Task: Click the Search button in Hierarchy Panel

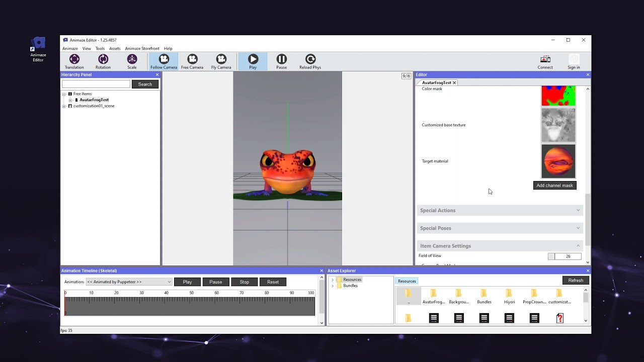Action: point(145,84)
